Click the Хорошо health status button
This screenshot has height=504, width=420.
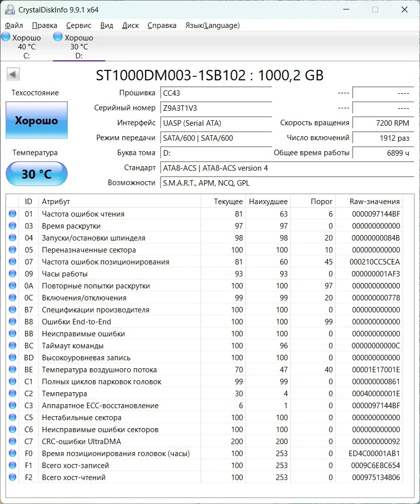click(x=36, y=120)
